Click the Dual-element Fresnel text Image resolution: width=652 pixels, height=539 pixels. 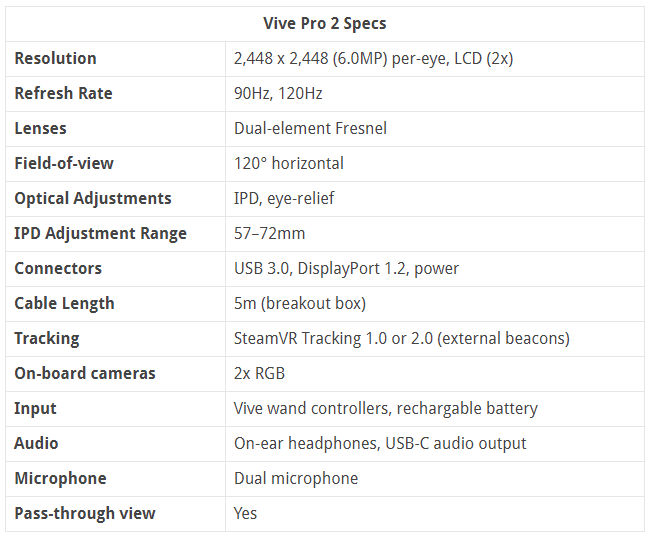(310, 128)
